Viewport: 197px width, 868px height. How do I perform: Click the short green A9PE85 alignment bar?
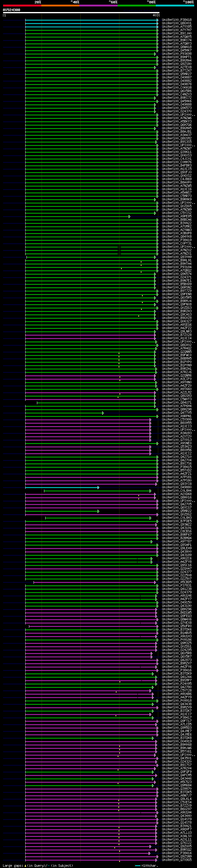click(x=78, y=217)
